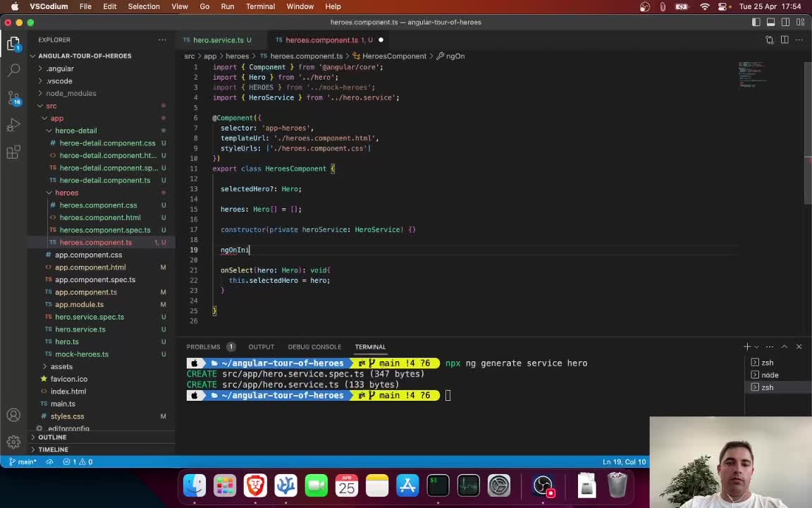Open the Extensions view in the activity bar
The image size is (812, 508).
click(x=14, y=151)
